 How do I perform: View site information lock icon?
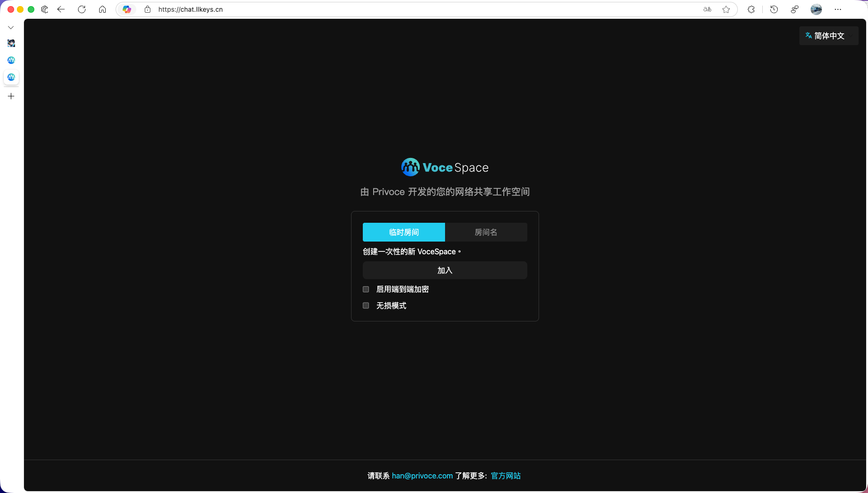[148, 9]
